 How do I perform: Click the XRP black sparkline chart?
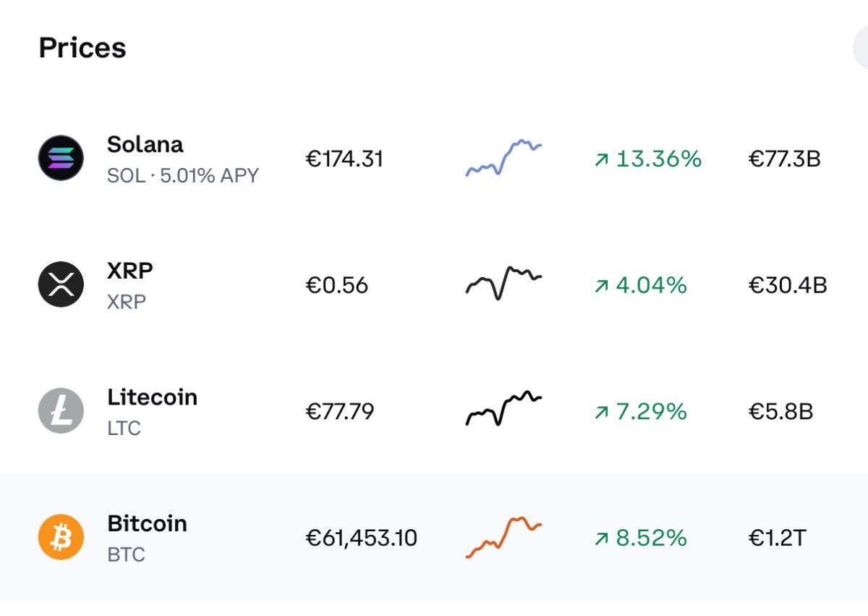503,283
